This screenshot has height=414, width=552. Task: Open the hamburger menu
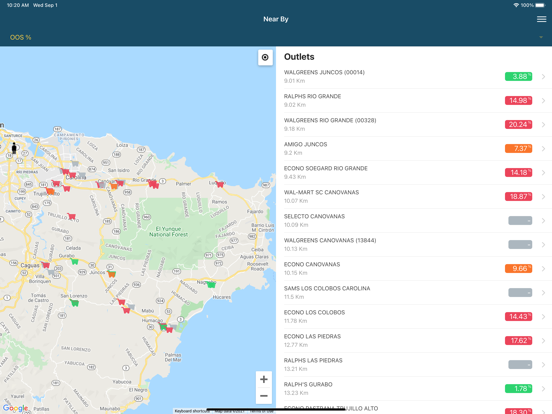pos(541,19)
